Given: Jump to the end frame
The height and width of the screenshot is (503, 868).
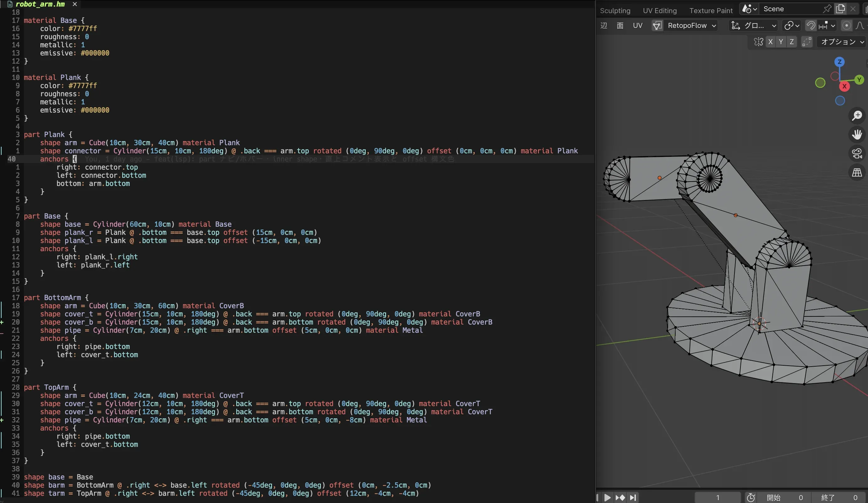Looking at the screenshot, I should point(633,497).
